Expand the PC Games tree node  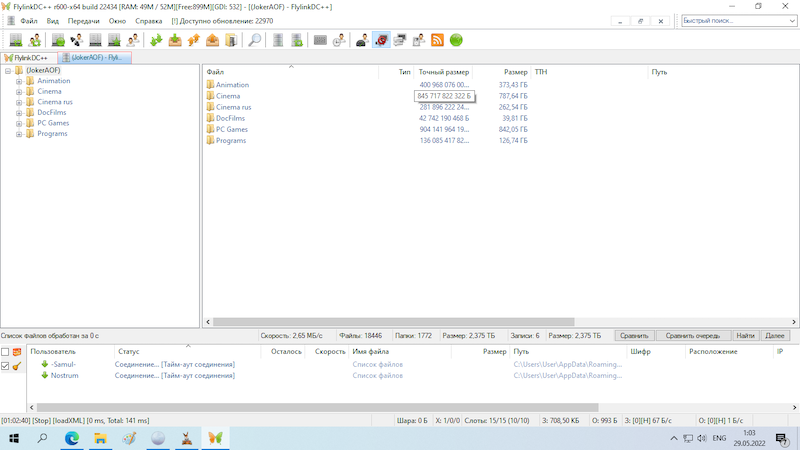coord(19,123)
